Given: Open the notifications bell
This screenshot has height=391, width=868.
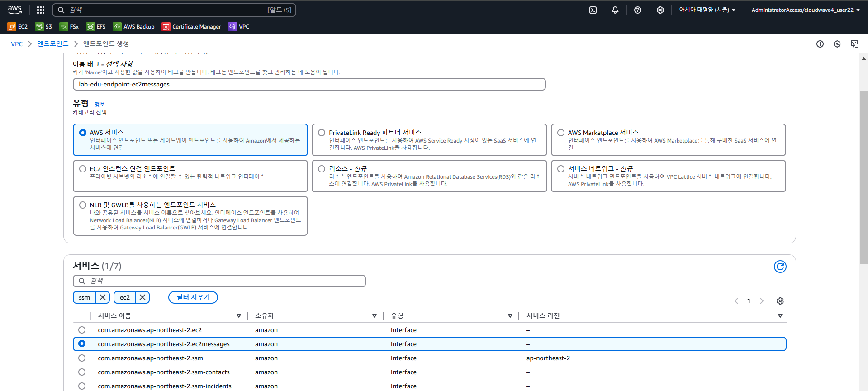Looking at the screenshot, I should point(615,10).
